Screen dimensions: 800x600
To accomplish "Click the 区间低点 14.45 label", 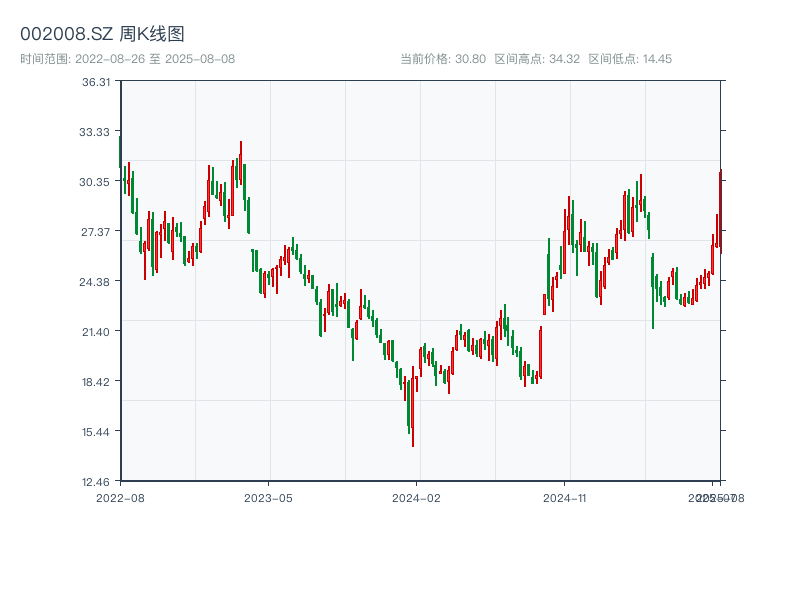I will pyautogui.click(x=630, y=59).
